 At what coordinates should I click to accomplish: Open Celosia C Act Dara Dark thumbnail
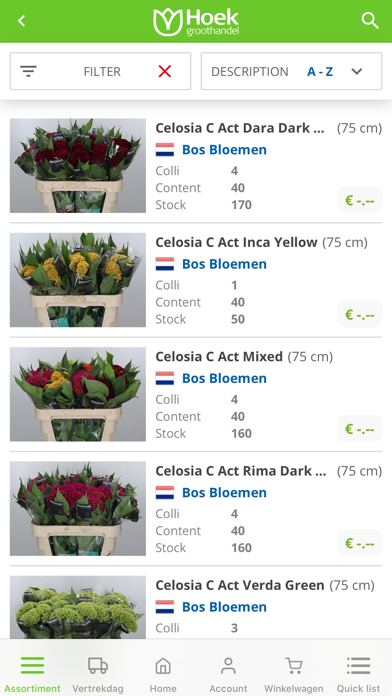[78, 166]
